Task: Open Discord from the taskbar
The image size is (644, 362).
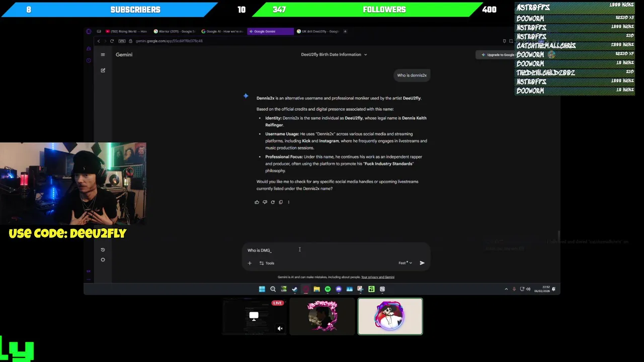Action: tap(339, 289)
